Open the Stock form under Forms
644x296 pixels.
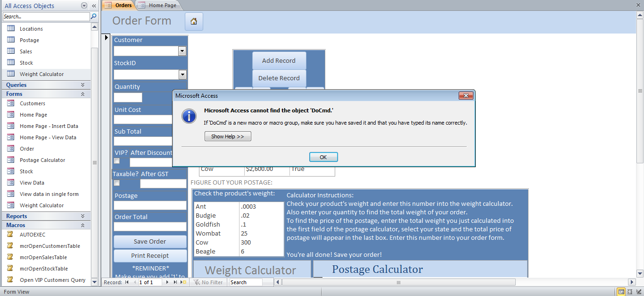(x=45, y=171)
